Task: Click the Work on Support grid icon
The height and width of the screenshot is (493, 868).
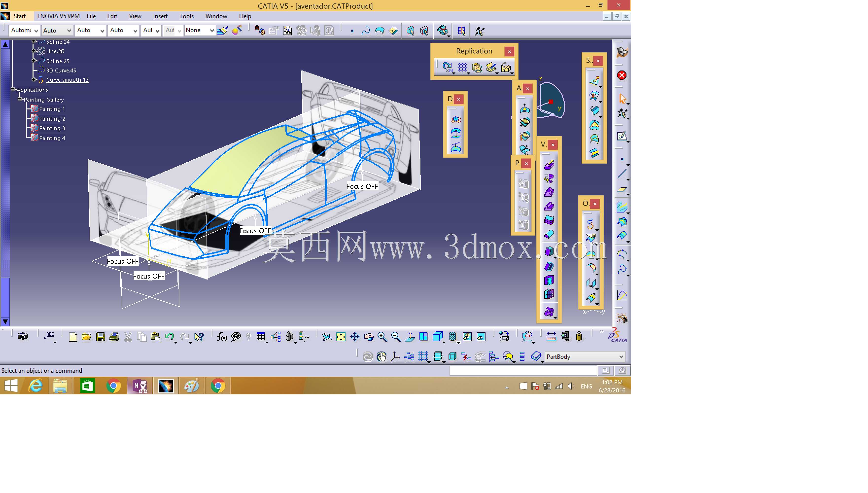Action: click(423, 356)
